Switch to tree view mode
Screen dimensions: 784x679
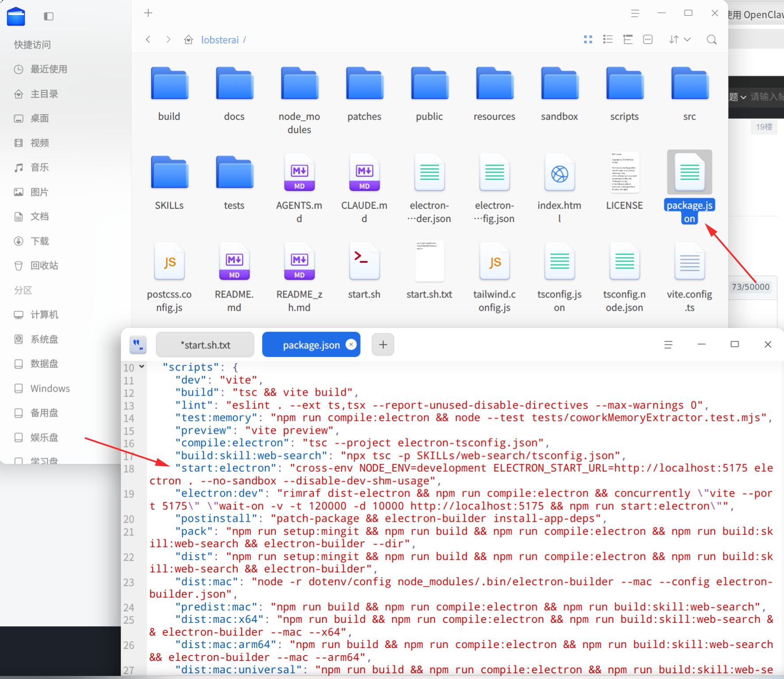pos(628,39)
